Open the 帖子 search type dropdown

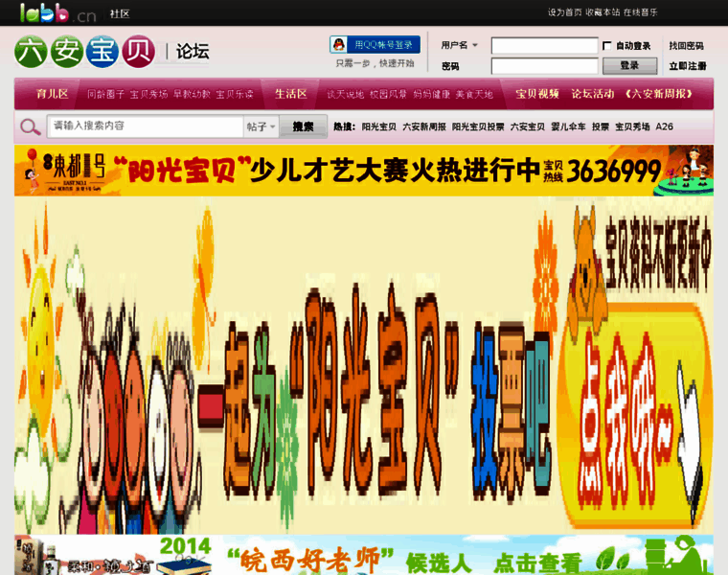pyautogui.click(x=261, y=126)
